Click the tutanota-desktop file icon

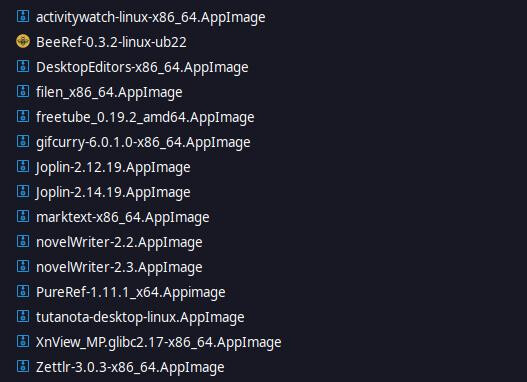point(23,316)
